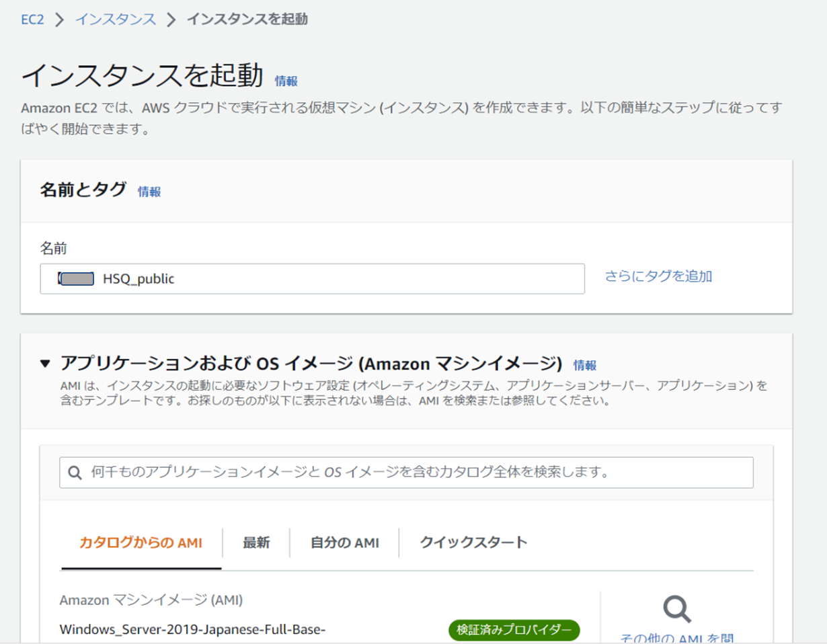
Task: Open 情報 link beside 名前とタグ
Action: pyautogui.click(x=149, y=192)
